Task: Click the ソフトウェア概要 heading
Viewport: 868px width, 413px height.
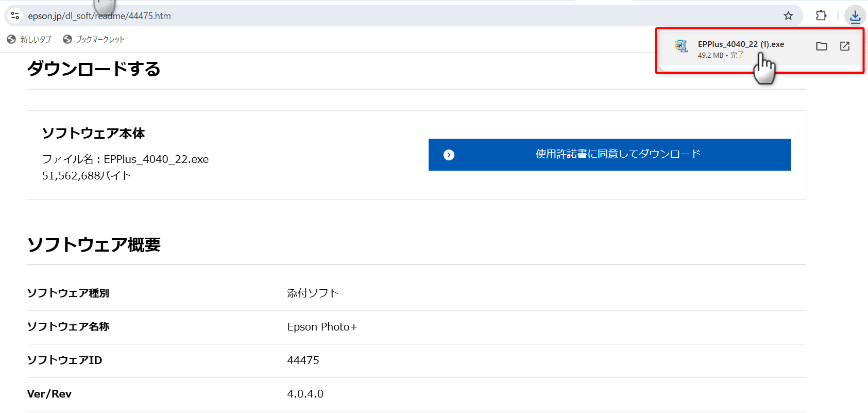Action: [94, 244]
